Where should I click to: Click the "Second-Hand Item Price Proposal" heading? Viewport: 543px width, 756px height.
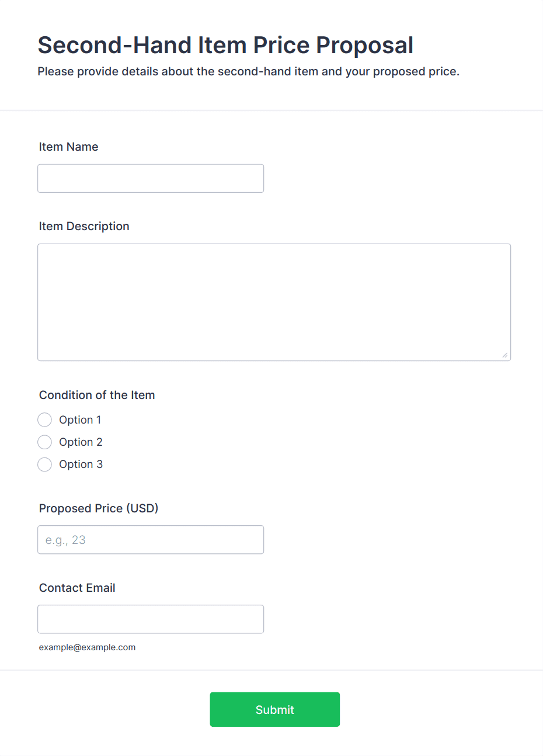coord(225,46)
